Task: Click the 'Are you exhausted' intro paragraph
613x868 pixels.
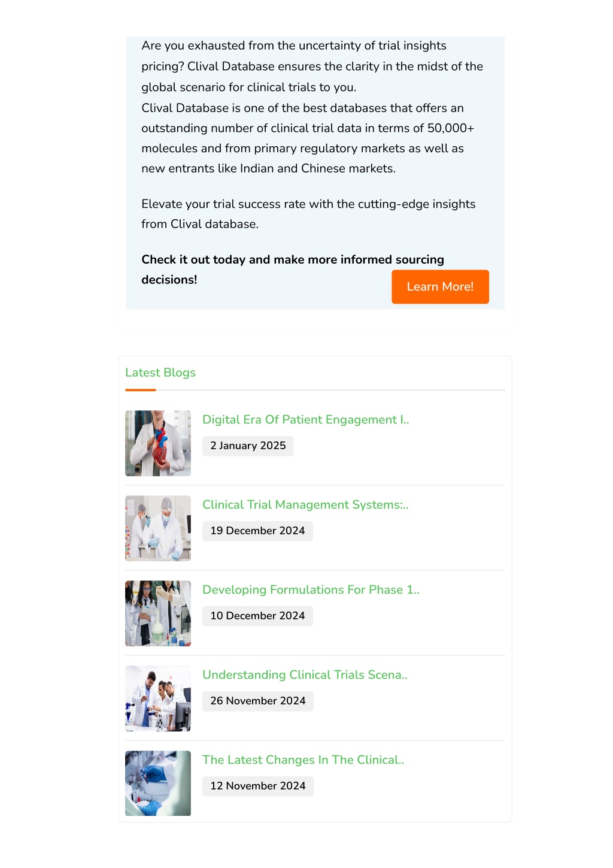Action: (312, 66)
